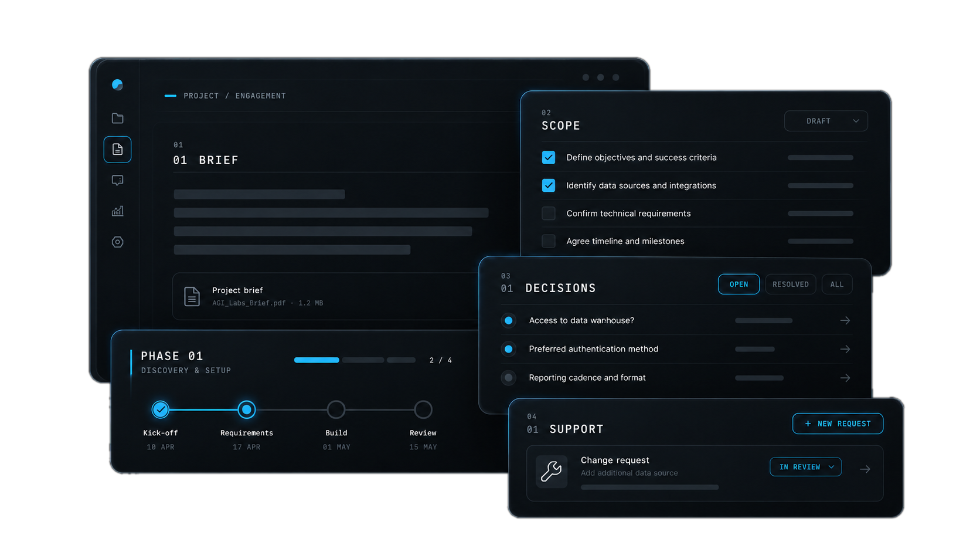Click the PROJECT breadcrumb link

tap(201, 96)
